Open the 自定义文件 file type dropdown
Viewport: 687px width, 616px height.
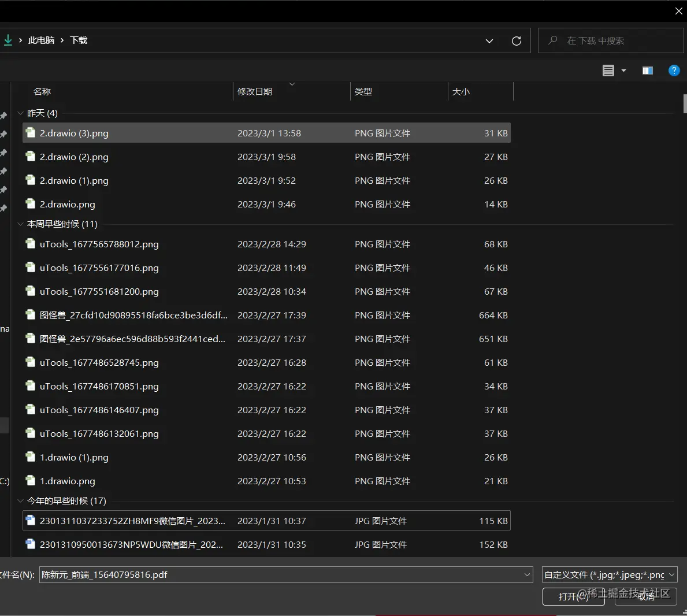point(610,574)
